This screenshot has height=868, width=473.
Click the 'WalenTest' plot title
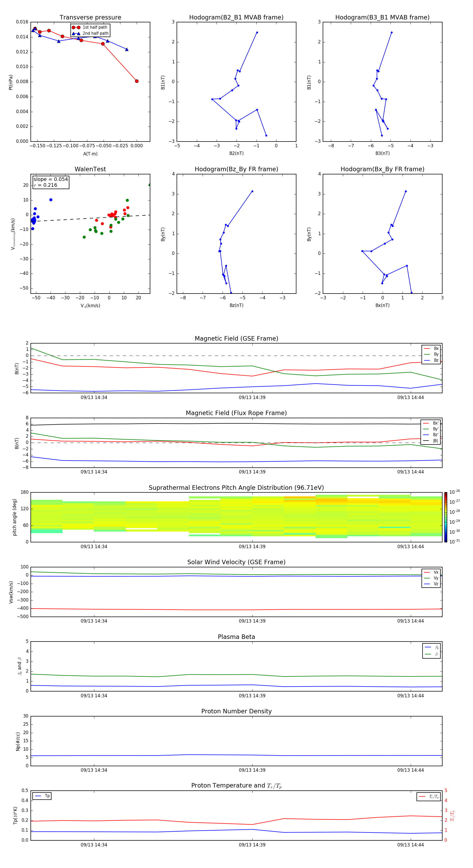click(90, 169)
